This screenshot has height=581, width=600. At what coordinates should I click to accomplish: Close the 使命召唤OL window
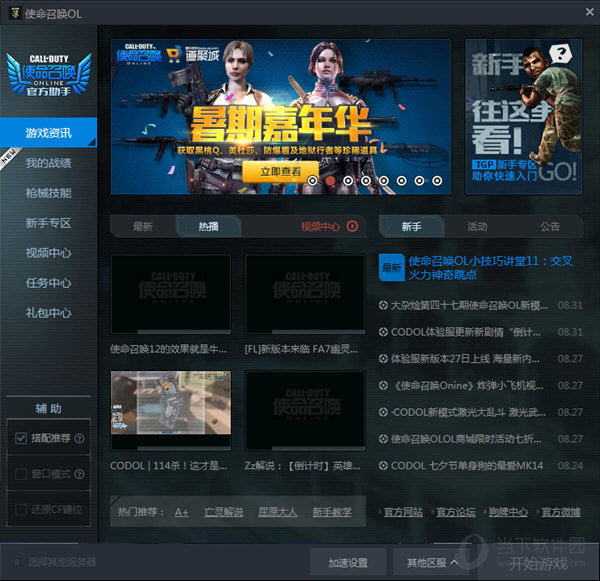[x=590, y=12]
